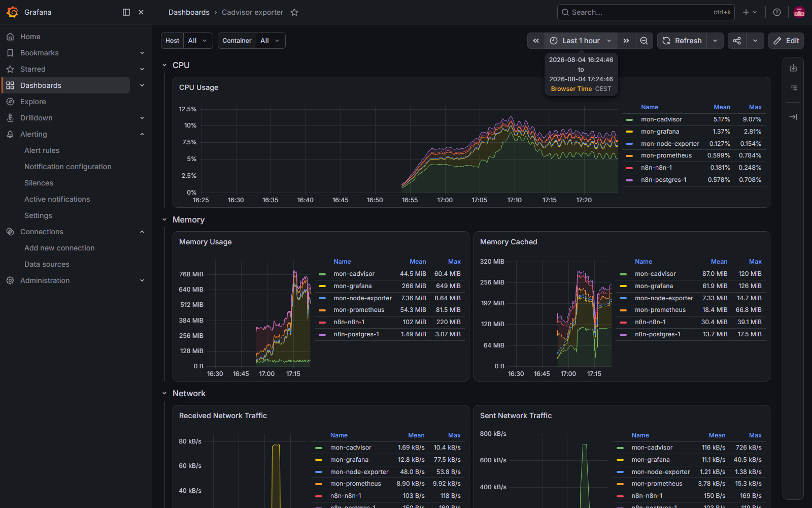Toggle n8n-n8n-1 series in Memory Cached legend

pyautogui.click(x=650, y=322)
